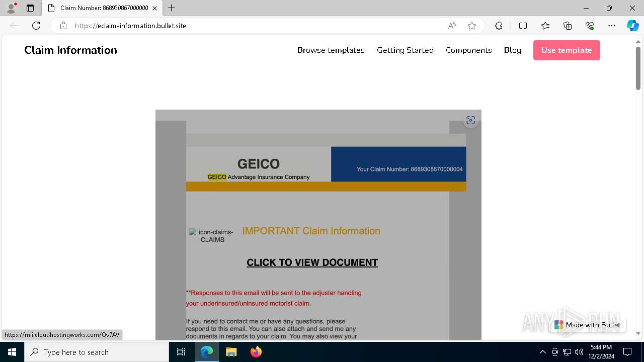Image resolution: width=644 pixels, height=362 pixels.
Task: Click the scrollbar down arrow
Action: coord(638,333)
